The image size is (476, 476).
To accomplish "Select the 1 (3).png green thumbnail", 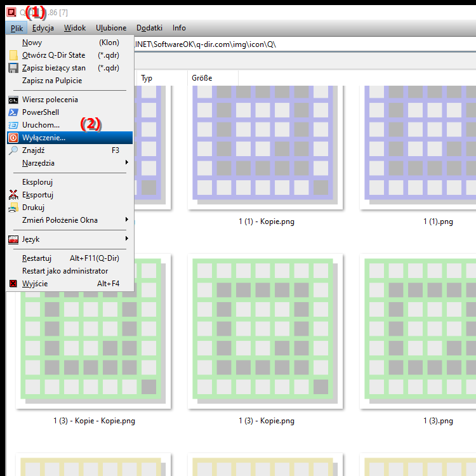I will [x=418, y=331].
